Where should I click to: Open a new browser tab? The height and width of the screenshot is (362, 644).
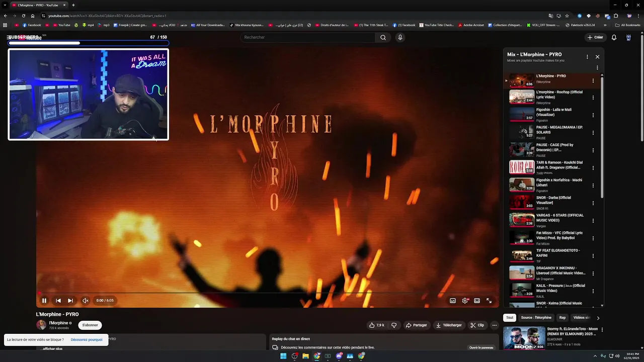click(x=73, y=5)
